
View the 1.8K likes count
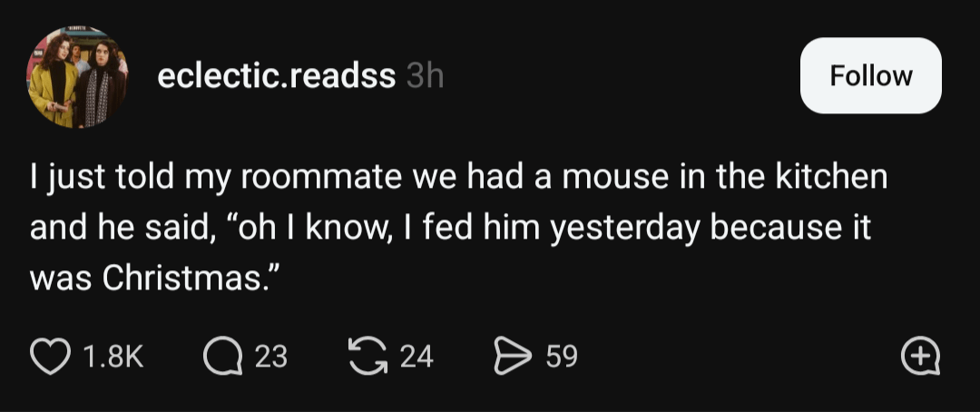tap(113, 357)
